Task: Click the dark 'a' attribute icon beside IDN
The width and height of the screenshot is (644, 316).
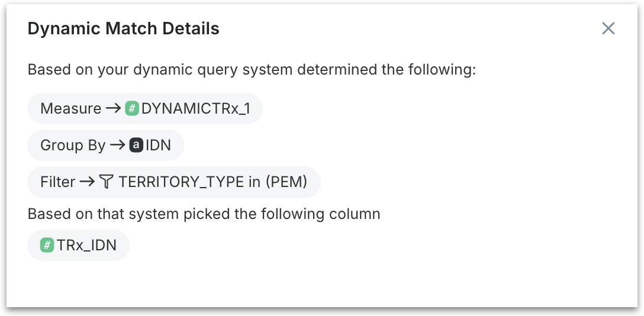Action: click(x=136, y=145)
